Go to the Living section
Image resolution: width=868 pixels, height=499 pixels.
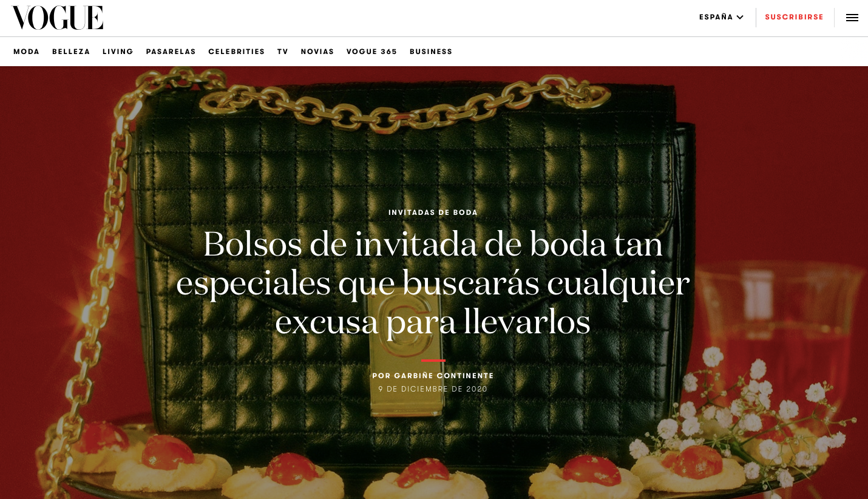[118, 52]
